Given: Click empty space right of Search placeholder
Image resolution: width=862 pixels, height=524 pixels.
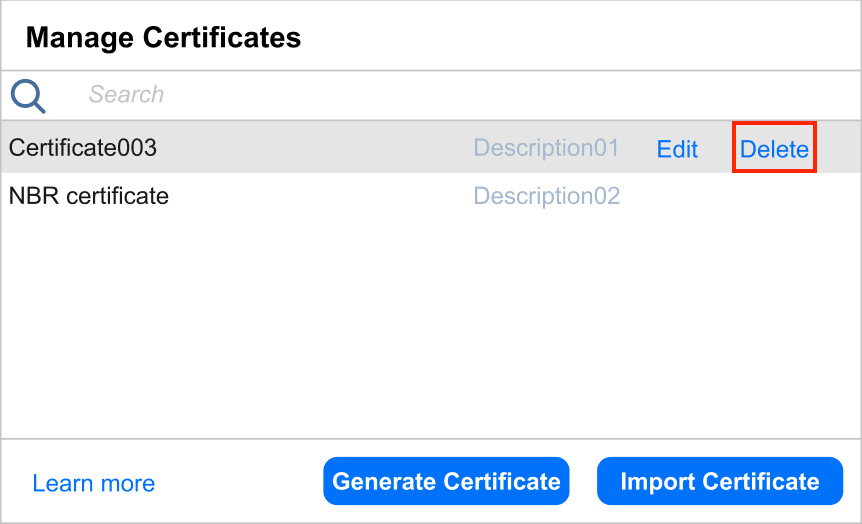Looking at the screenshot, I should 500,95.
